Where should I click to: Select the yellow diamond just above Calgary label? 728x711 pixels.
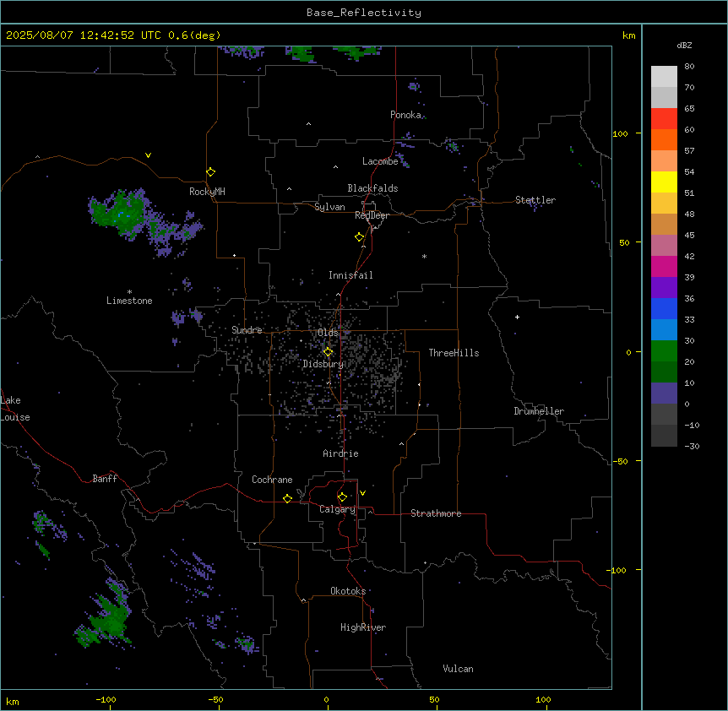[342, 497]
